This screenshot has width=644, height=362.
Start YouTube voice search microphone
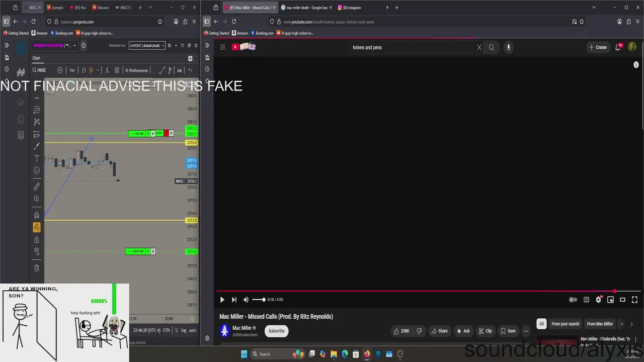(509, 47)
